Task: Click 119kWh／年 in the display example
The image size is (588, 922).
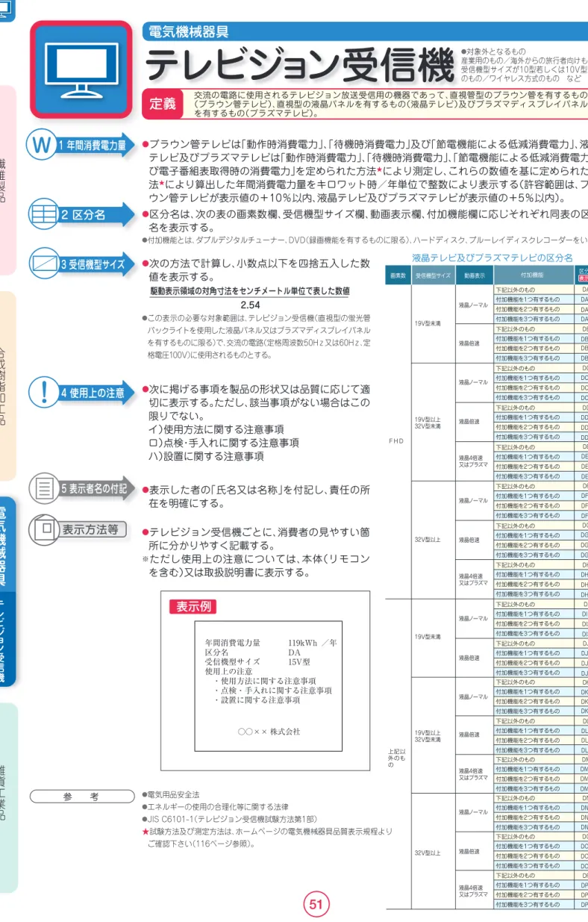Action: point(313,642)
